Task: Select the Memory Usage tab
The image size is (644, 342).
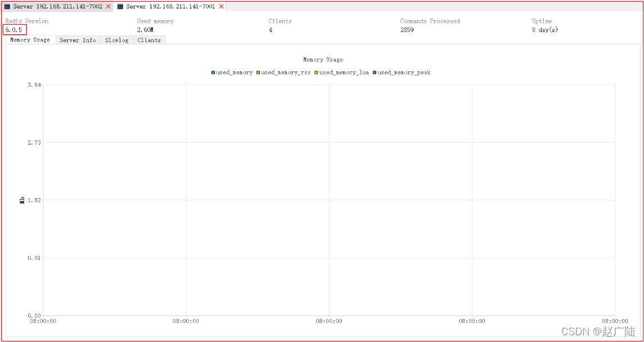Action: (30, 40)
